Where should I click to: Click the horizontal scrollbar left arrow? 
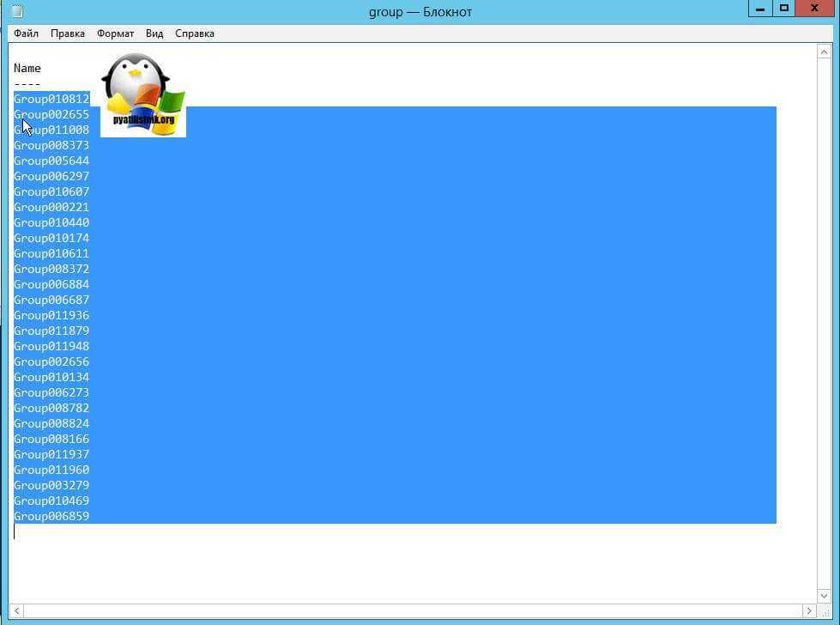click(x=16, y=610)
